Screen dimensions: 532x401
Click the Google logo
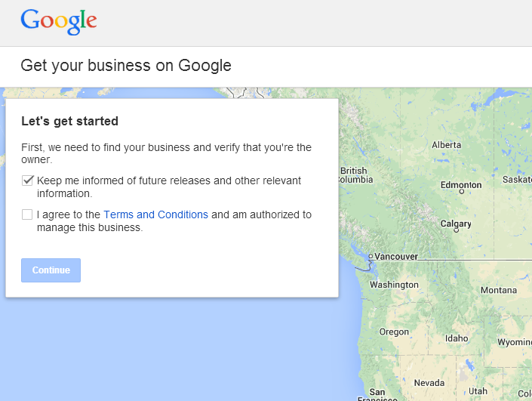tap(59, 22)
